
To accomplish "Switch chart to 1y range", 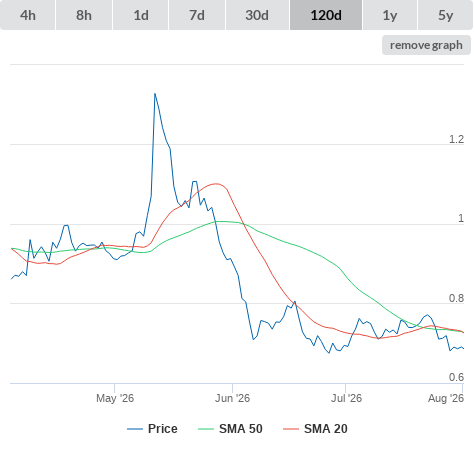I will pyautogui.click(x=390, y=15).
